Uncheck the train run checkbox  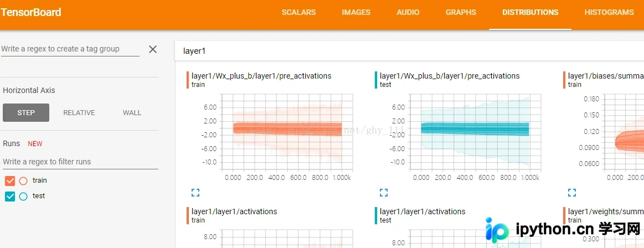coord(10,180)
